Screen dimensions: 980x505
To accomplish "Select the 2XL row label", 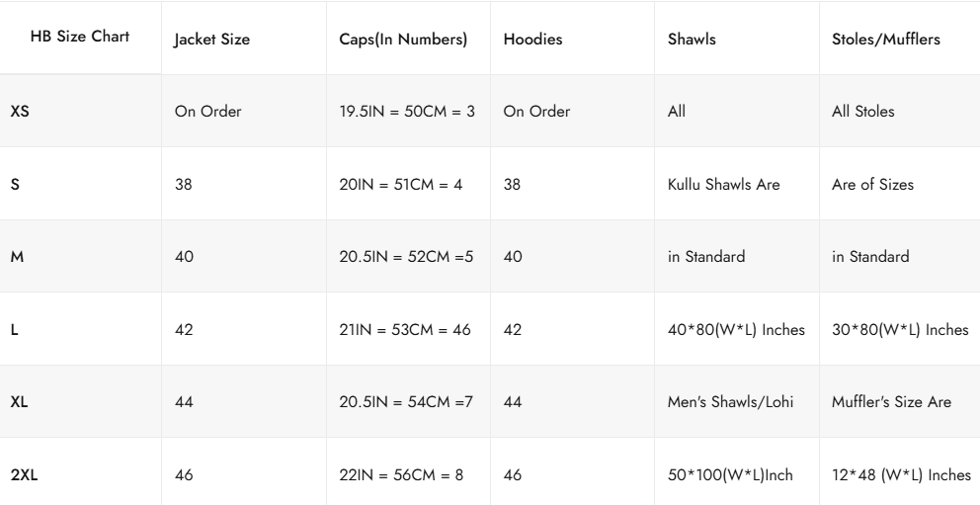I will click(x=24, y=475).
